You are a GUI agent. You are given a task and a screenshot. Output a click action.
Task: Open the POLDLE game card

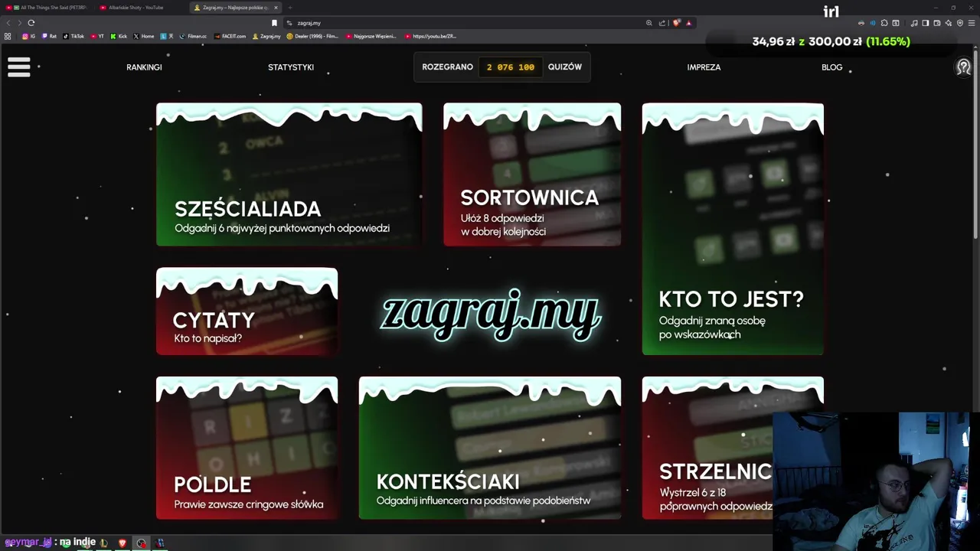(247, 448)
